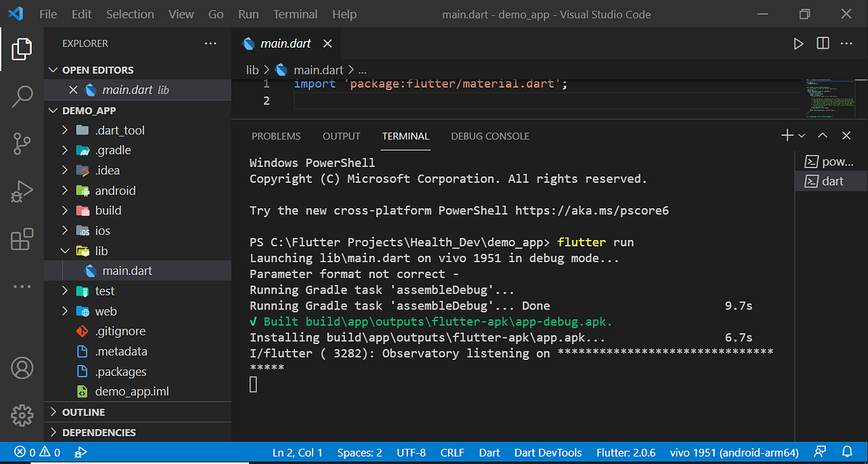This screenshot has height=464, width=868.
Task: Select the dart terminal instance
Action: tap(831, 181)
